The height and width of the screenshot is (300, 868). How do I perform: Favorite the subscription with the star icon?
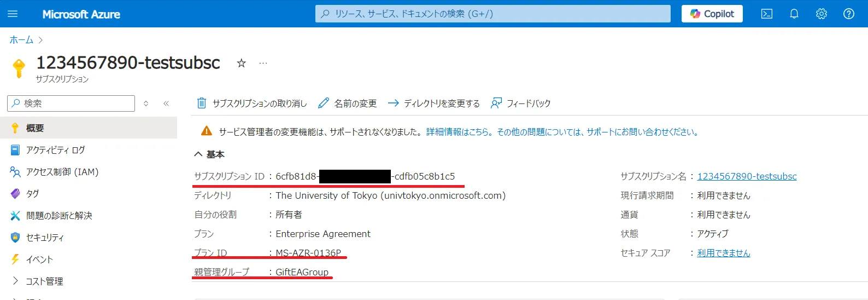click(241, 63)
